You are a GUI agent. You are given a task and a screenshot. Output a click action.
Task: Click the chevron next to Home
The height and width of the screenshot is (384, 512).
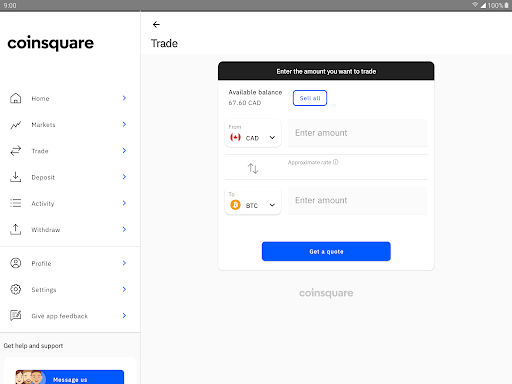coord(124,98)
